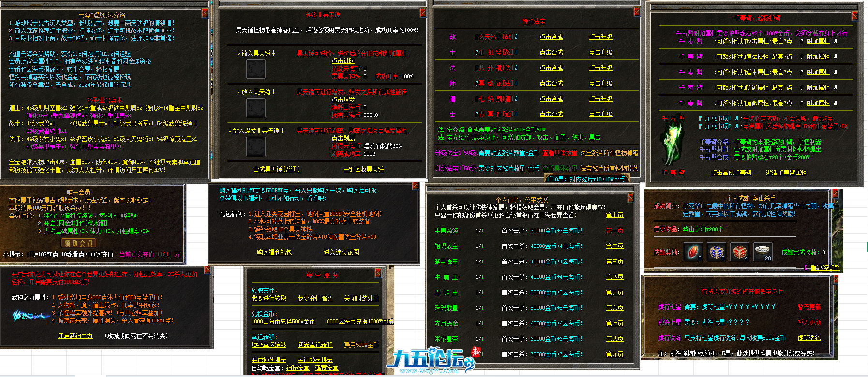Close the 神器昊天锤 panel
The image size is (868, 377).
click(423, 13)
